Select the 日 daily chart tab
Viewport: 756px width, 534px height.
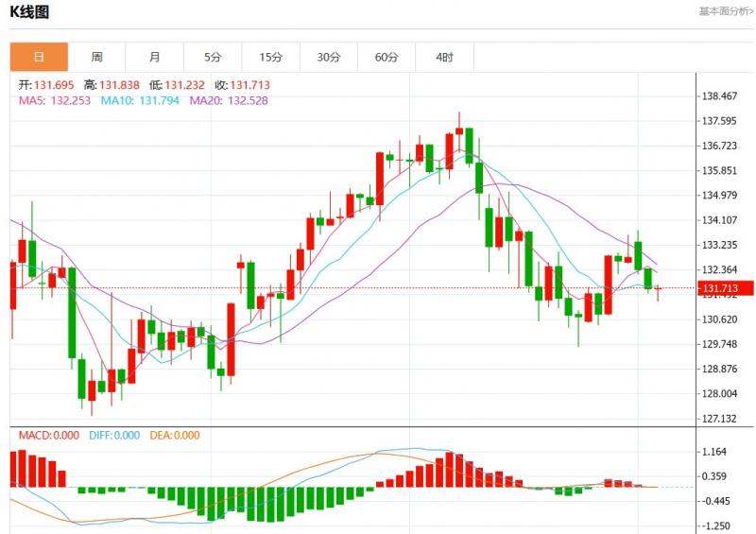click(x=39, y=57)
